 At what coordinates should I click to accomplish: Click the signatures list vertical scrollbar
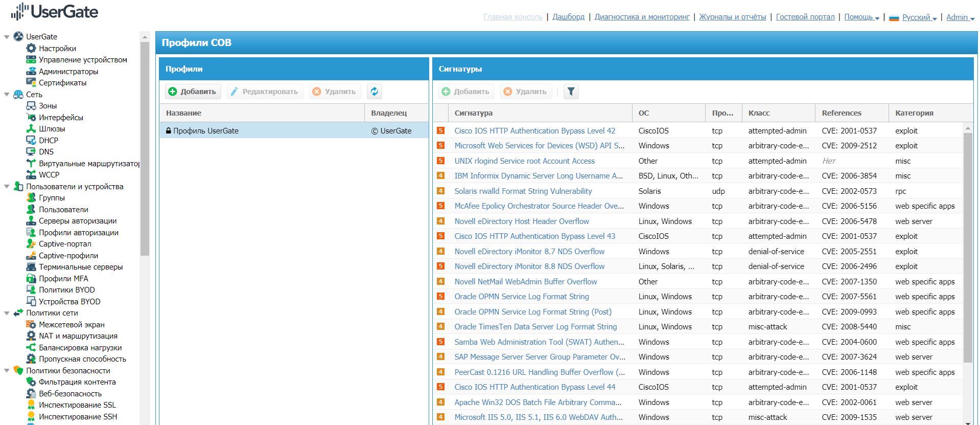[x=968, y=248]
